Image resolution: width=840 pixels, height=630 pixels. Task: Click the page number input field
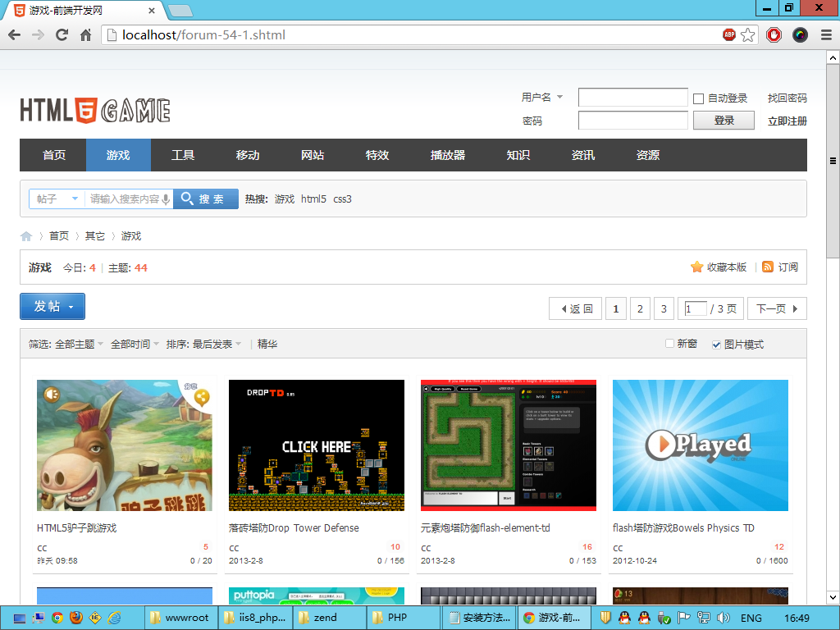pos(696,308)
